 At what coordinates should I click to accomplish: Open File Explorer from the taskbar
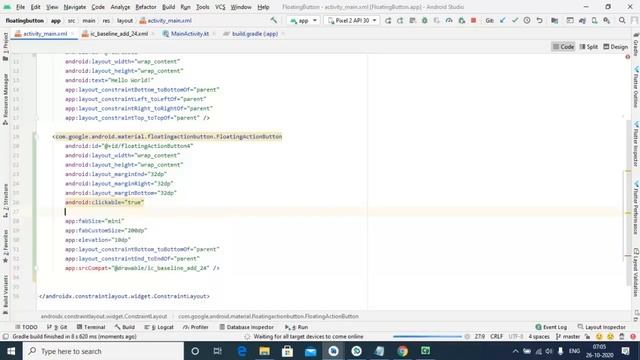point(264,351)
